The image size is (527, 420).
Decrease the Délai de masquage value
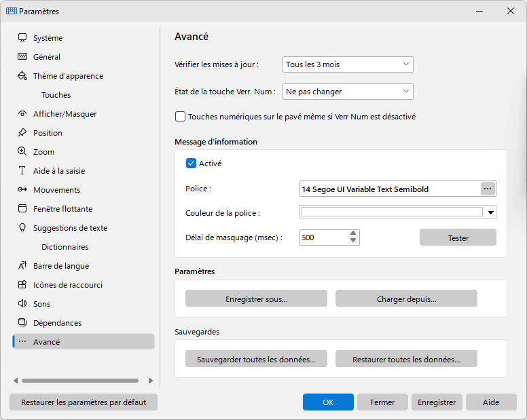click(353, 240)
